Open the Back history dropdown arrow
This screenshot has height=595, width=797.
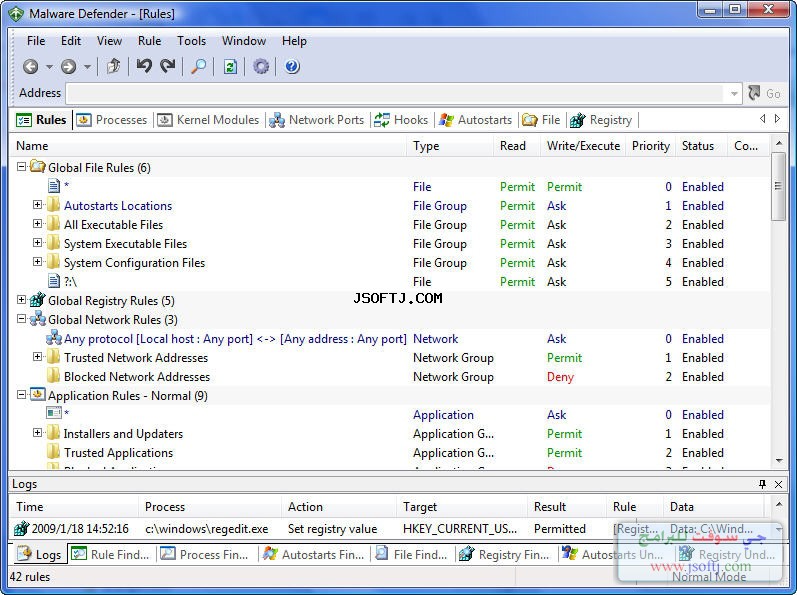click(x=49, y=67)
